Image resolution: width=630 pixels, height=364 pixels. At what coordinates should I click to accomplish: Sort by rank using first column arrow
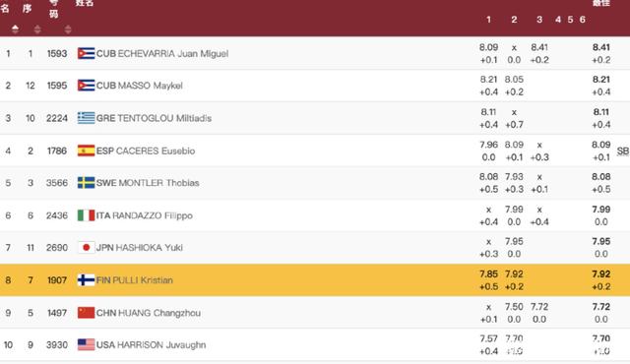[16, 29]
